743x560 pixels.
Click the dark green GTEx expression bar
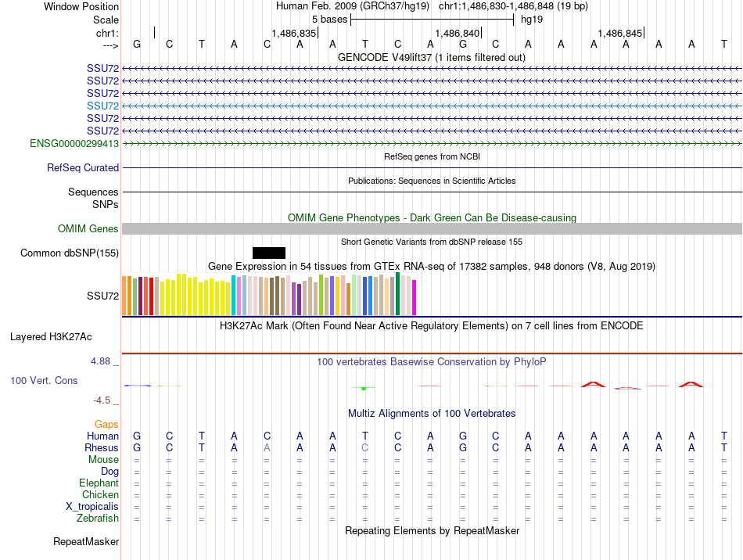(397, 294)
